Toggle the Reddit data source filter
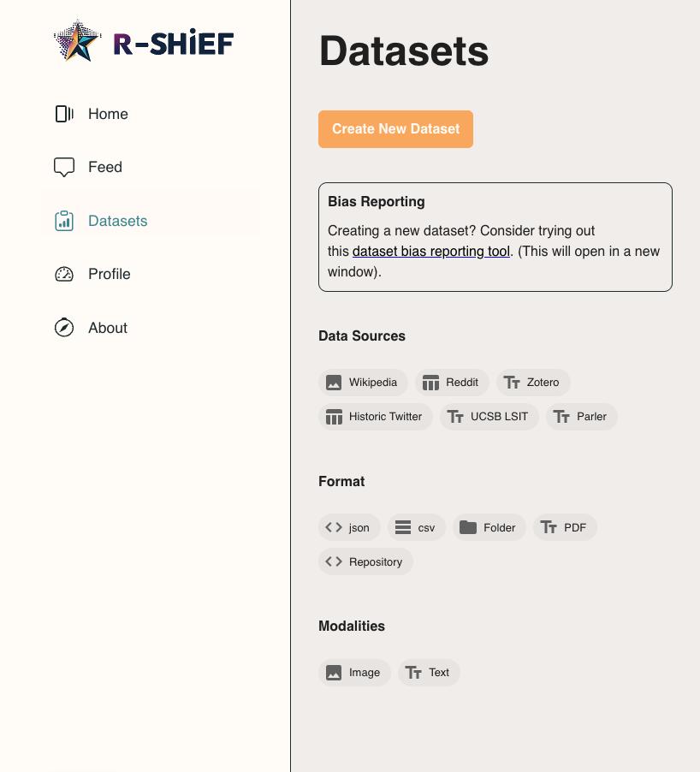 coord(452,383)
